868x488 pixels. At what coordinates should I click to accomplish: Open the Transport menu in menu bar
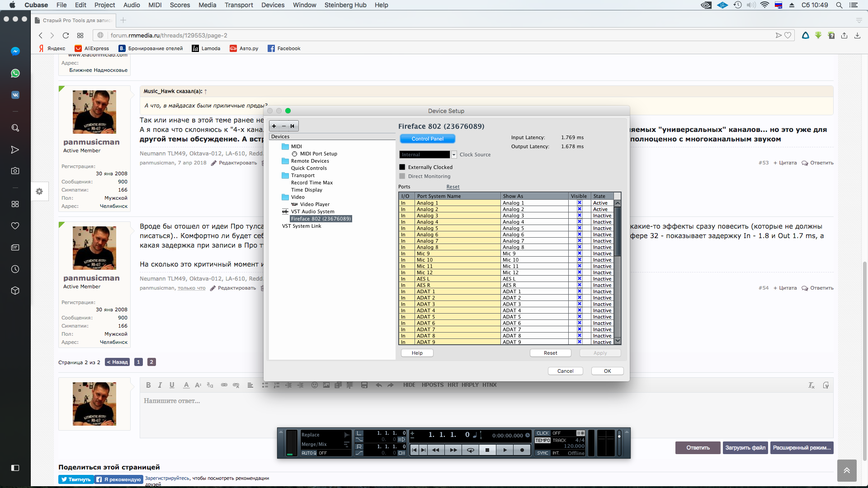point(239,5)
